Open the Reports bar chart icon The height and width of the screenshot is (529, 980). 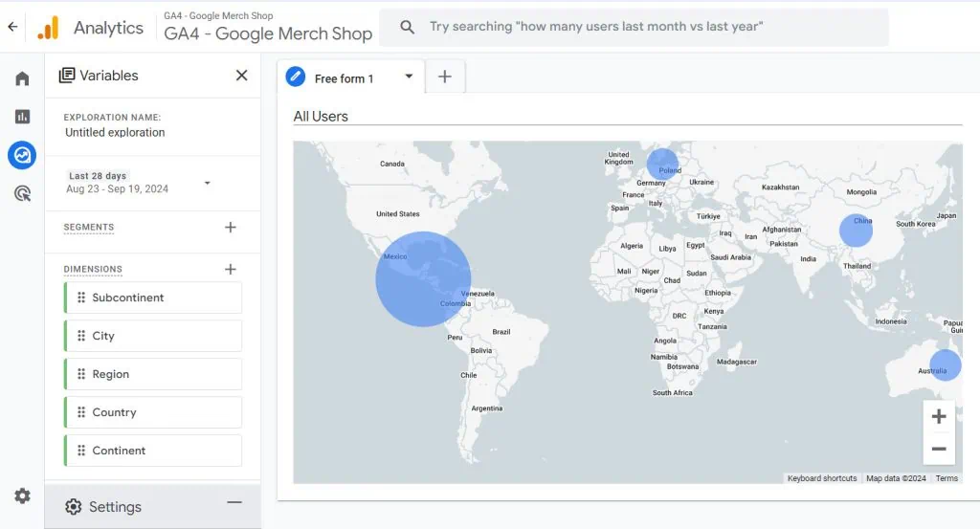pyautogui.click(x=23, y=117)
